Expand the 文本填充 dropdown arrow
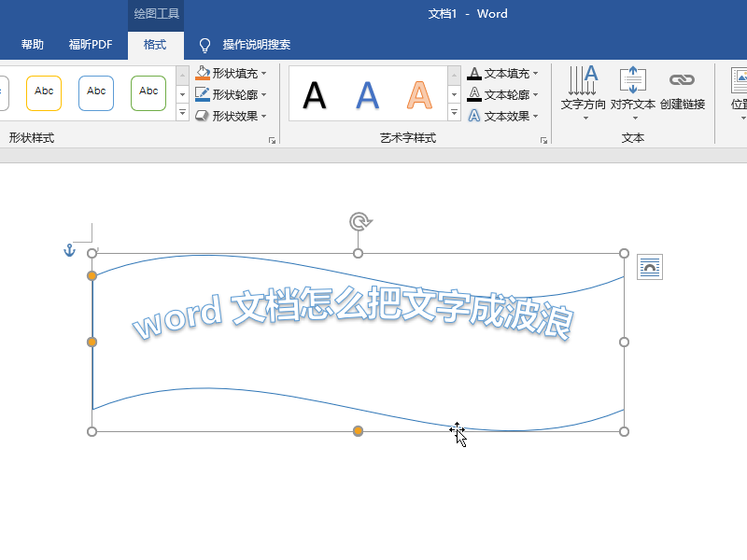 pos(536,74)
